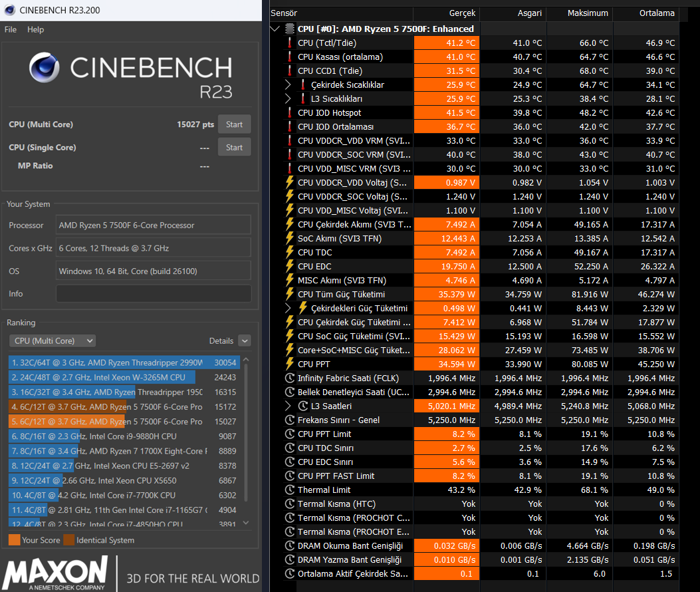Click the Cores x GHz field value
700x592 pixels.
(x=153, y=248)
